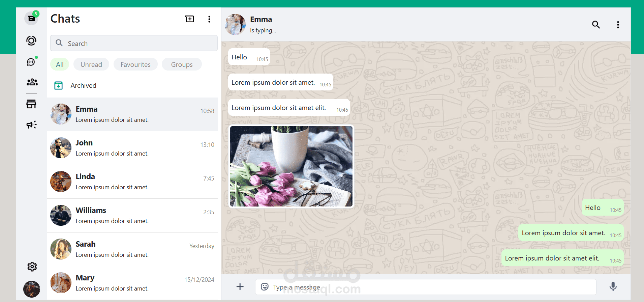The image size is (644, 302).
Task: Open the chat with John
Action: click(x=132, y=148)
